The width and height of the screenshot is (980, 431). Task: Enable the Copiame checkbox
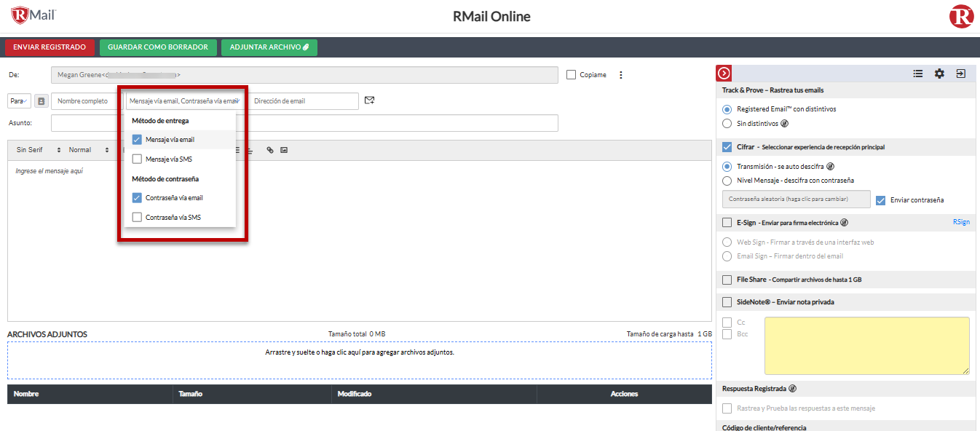(571, 74)
